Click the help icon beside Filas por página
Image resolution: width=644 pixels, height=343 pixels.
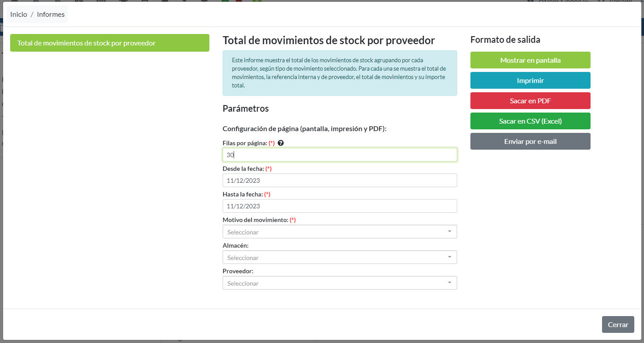(x=281, y=143)
